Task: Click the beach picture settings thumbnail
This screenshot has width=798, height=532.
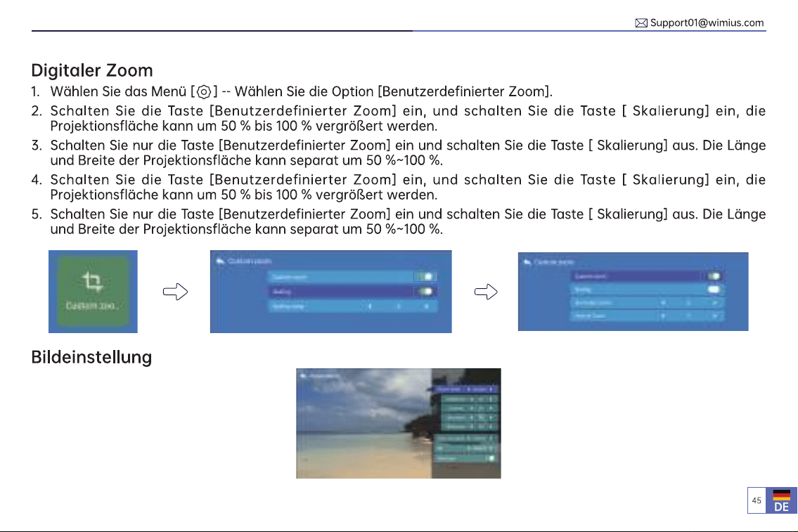Action: coord(399,423)
